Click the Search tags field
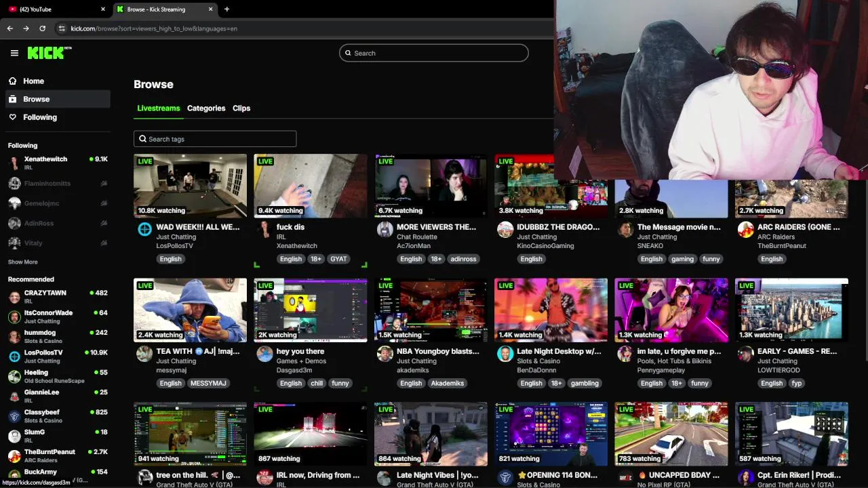The height and width of the screenshot is (488, 868). click(x=215, y=139)
